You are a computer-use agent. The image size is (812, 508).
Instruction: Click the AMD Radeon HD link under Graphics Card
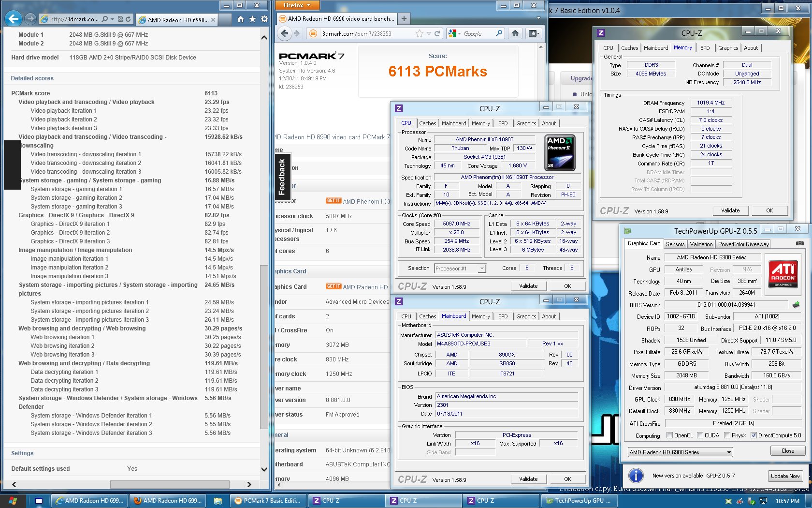click(365, 287)
